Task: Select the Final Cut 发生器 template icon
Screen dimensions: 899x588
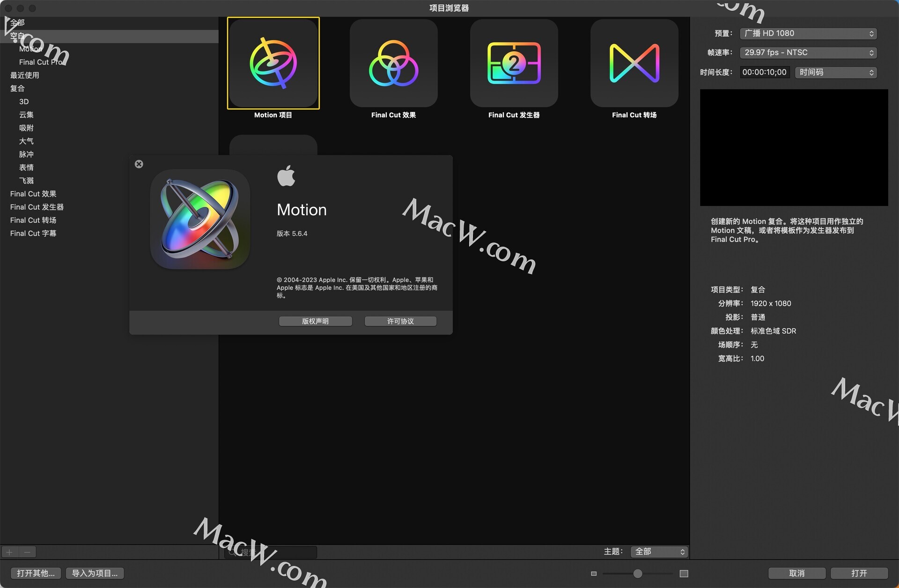Action: pyautogui.click(x=514, y=63)
